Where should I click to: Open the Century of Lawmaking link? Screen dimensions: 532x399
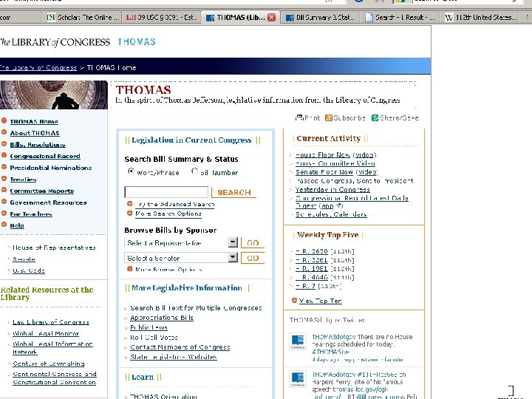point(49,364)
